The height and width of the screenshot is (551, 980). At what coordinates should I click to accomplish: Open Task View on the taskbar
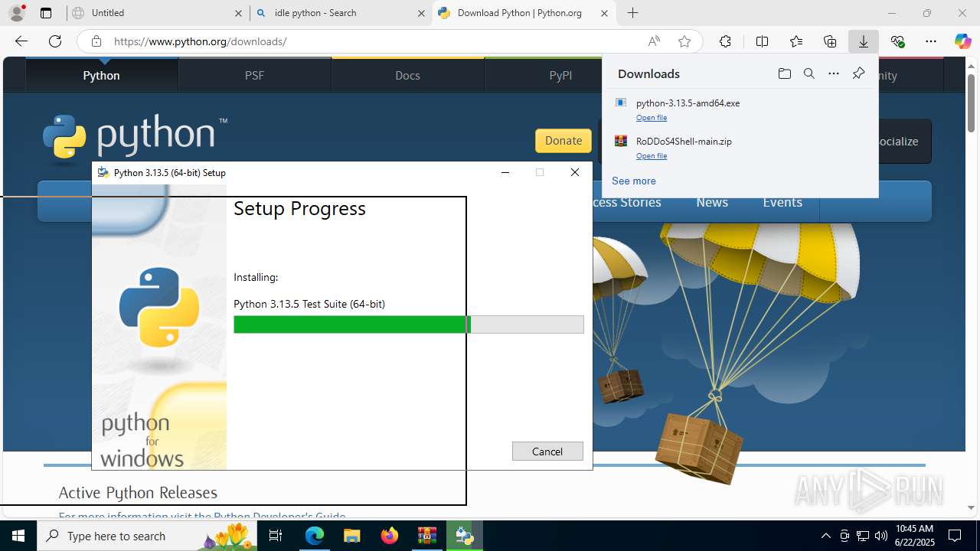coord(276,536)
